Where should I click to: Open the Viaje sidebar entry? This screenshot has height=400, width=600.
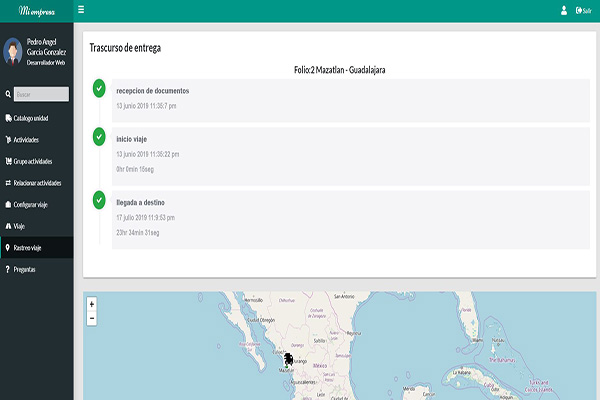pyautogui.click(x=18, y=226)
